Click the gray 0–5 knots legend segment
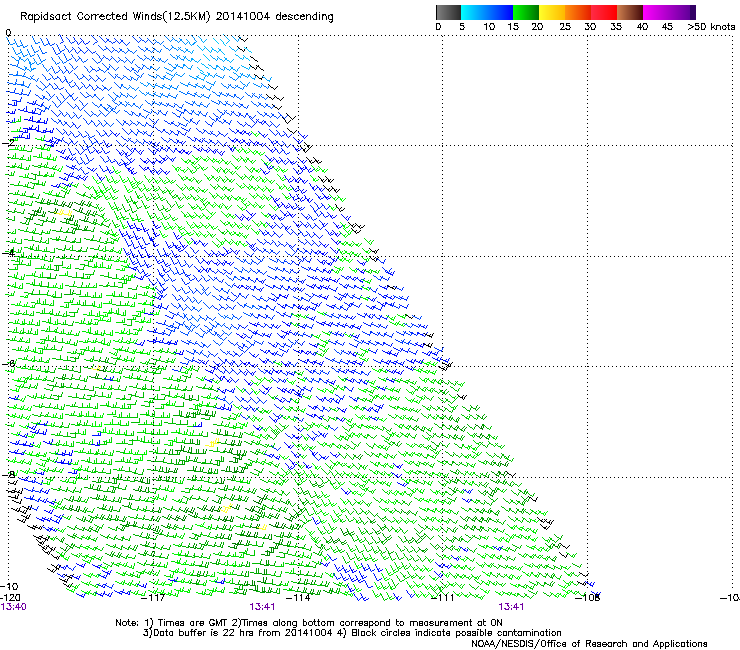 [x=448, y=12]
